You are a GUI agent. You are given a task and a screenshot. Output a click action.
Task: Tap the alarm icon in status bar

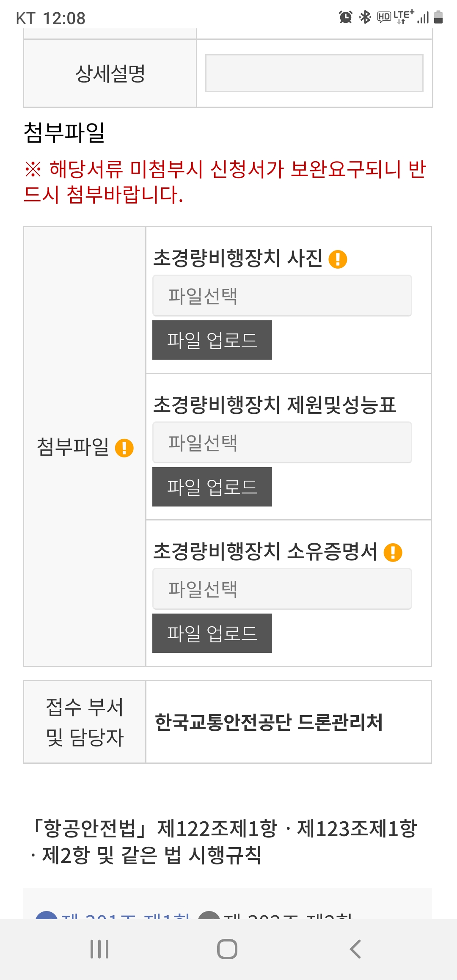345,17
